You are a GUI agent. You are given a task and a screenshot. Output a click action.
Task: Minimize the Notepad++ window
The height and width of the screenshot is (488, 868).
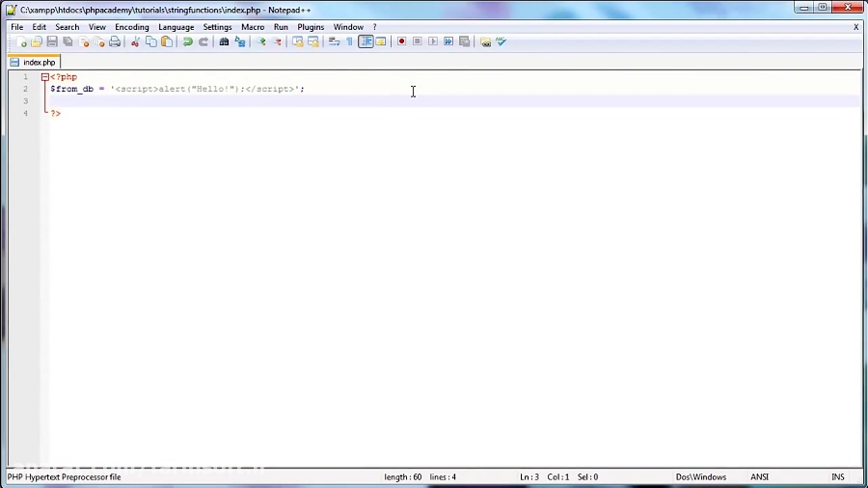click(x=803, y=8)
